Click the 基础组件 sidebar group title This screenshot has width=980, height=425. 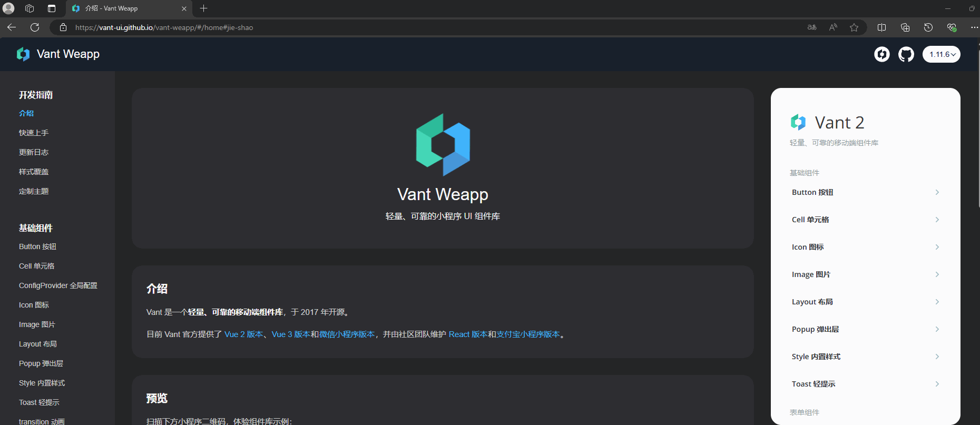click(36, 228)
